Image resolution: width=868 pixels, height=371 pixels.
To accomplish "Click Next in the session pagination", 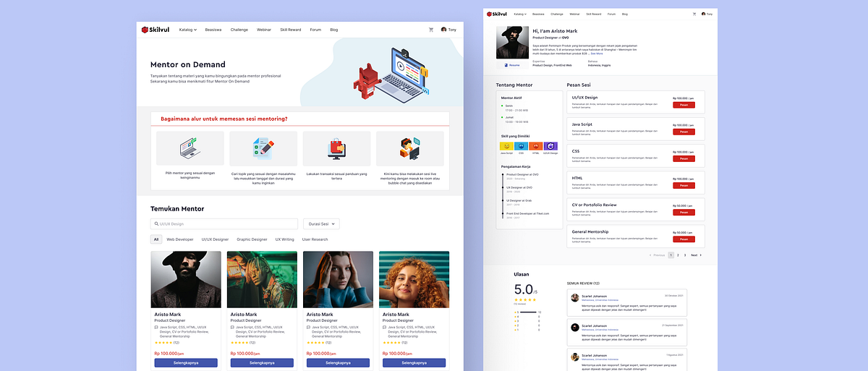I will [696, 255].
